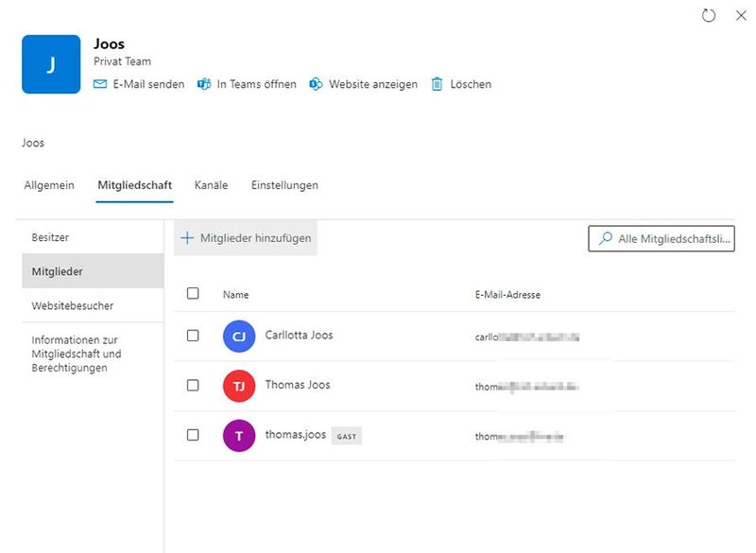Click the blue J team avatar
The image size is (756, 553).
51,64
